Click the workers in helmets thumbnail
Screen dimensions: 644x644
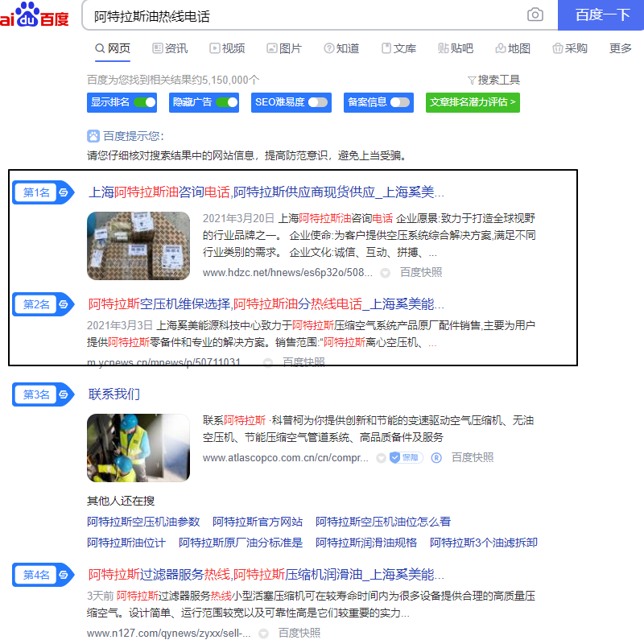click(138, 448)
